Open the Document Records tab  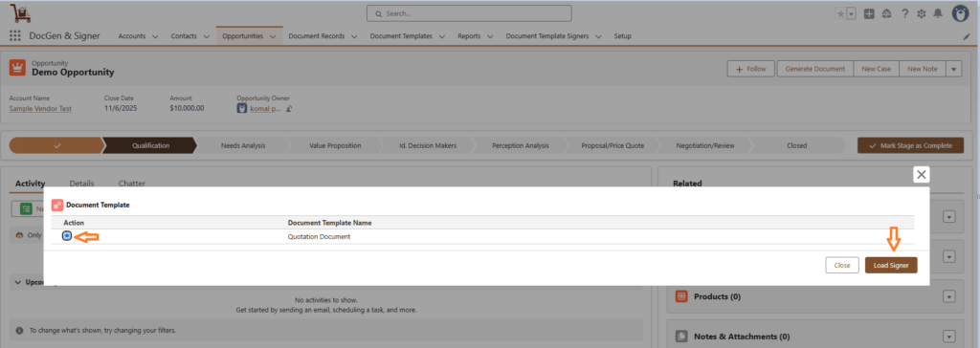click(316, 36)
